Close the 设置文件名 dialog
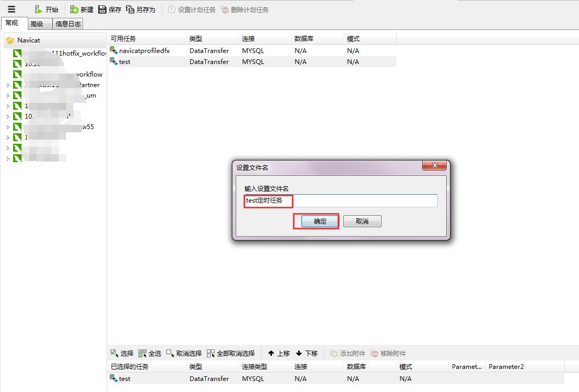Screen dimensions: 579x392 [x=434, y=165]
